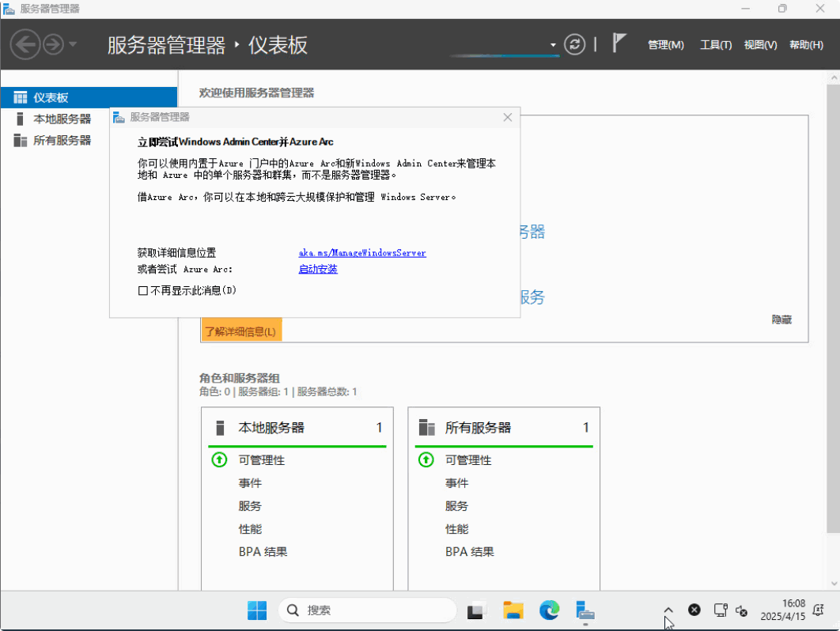Select 仪表板 in the sidebar
Viewport: 840px width, 631px height.
[89, 97]
